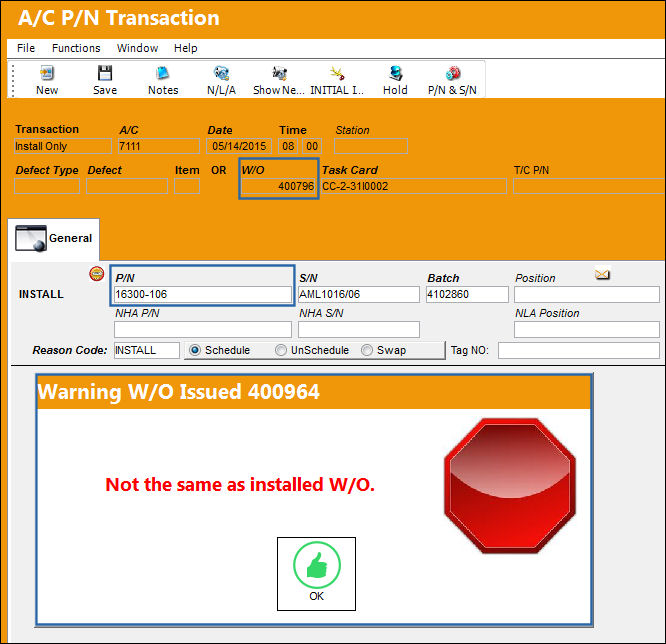Click the Defect Type field

click(x=47, y=186)
